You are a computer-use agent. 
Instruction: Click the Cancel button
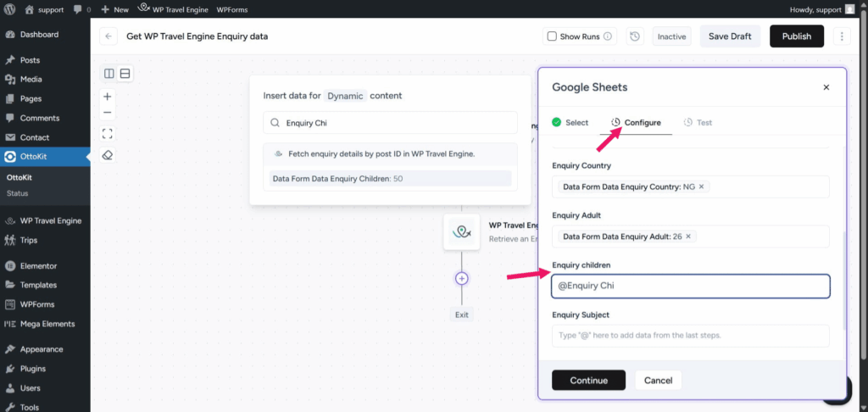coord(658,381)
